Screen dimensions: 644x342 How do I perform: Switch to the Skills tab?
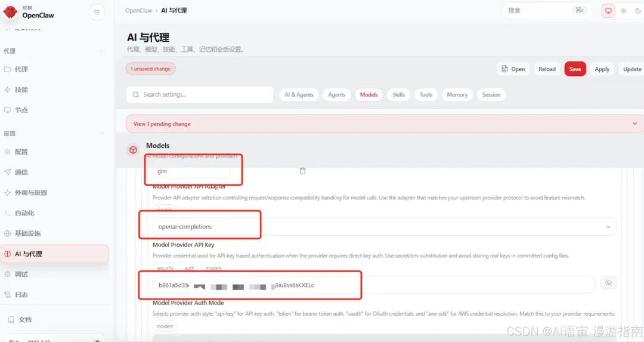(398, 94)
